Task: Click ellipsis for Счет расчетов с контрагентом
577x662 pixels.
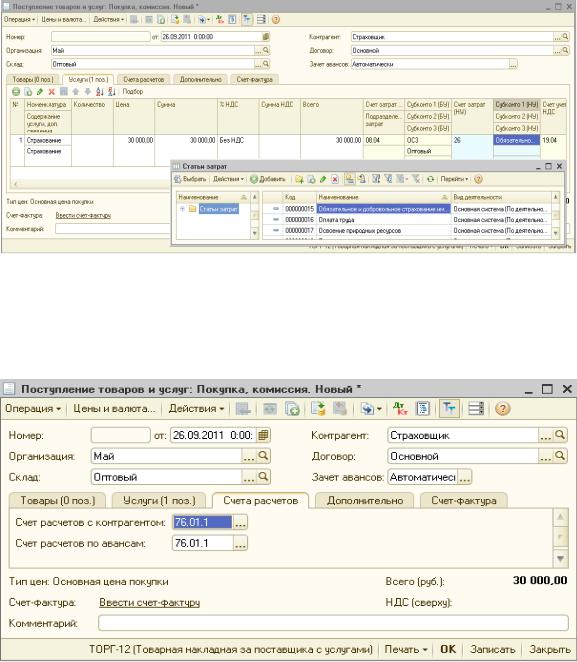Action: coord(240,522)
